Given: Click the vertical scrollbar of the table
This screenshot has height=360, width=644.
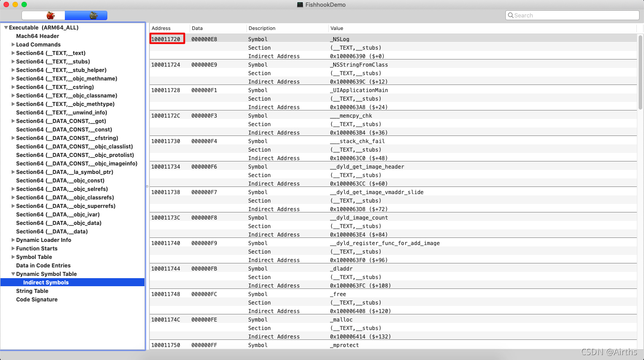Looking at the screenshot, I should 640,72.
